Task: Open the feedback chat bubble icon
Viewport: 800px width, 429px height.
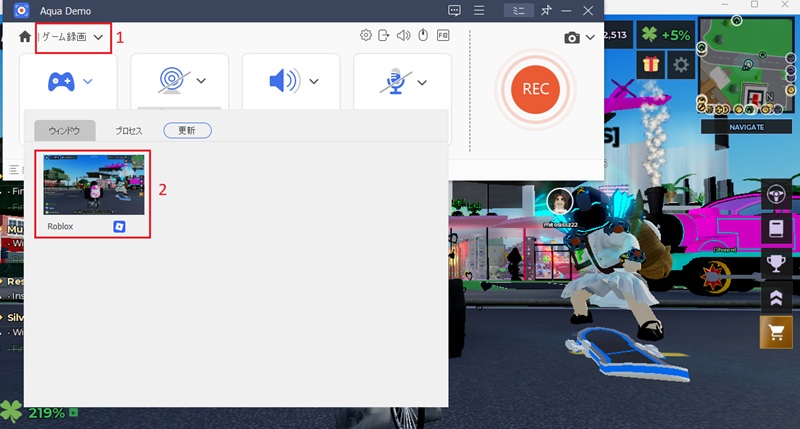Action: click(454, 10)
